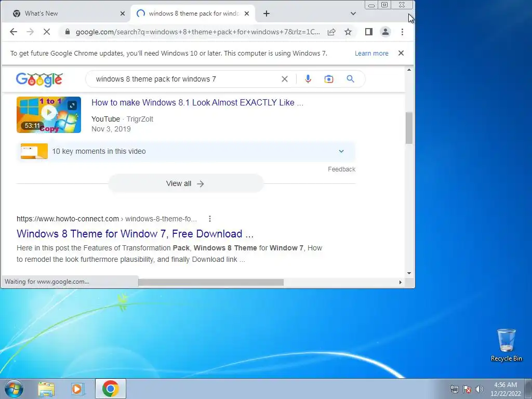Viewport: 532px width, 399px height.
Task: Go back using the browser back arrow
Action: pos(13,32)
